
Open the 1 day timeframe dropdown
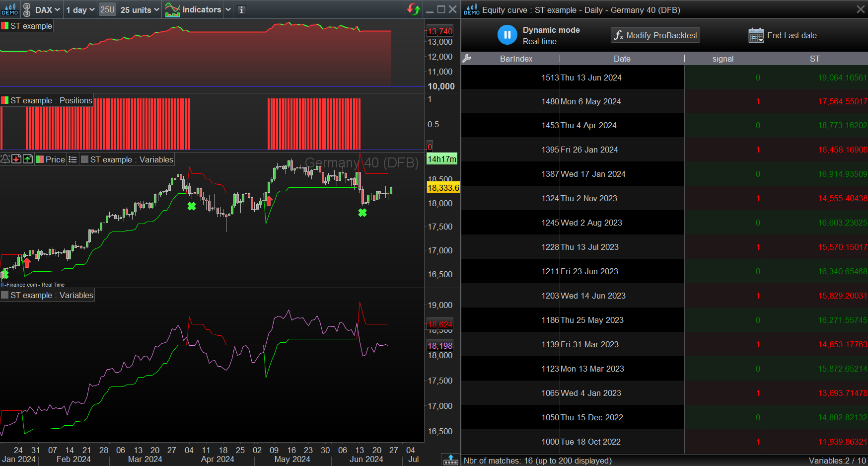pos(80,9)
